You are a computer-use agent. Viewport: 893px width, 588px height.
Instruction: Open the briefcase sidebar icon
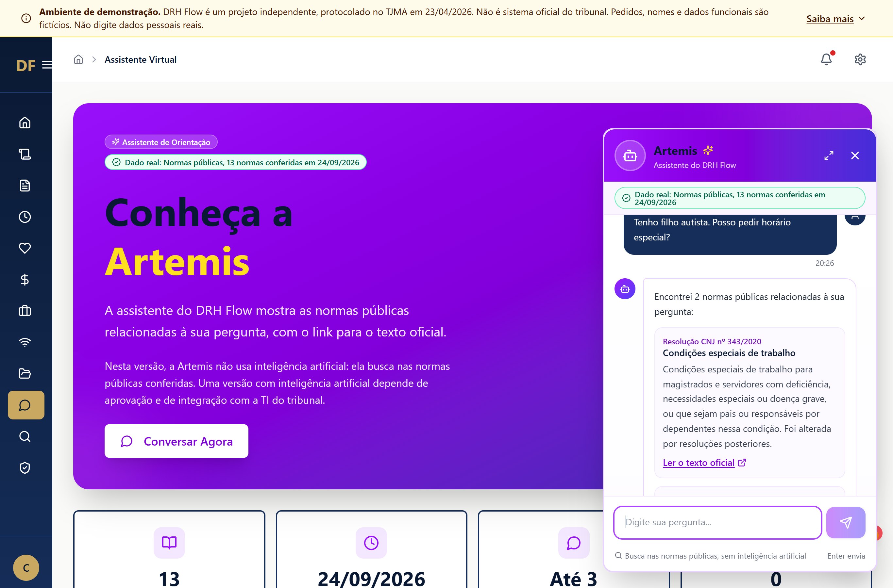coord(25,311)
